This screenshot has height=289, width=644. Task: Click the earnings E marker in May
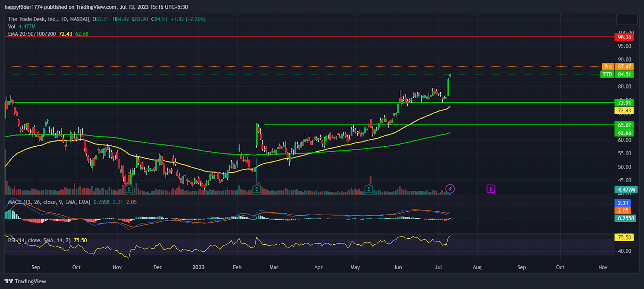pyautogui.click(x=369, y=189)
